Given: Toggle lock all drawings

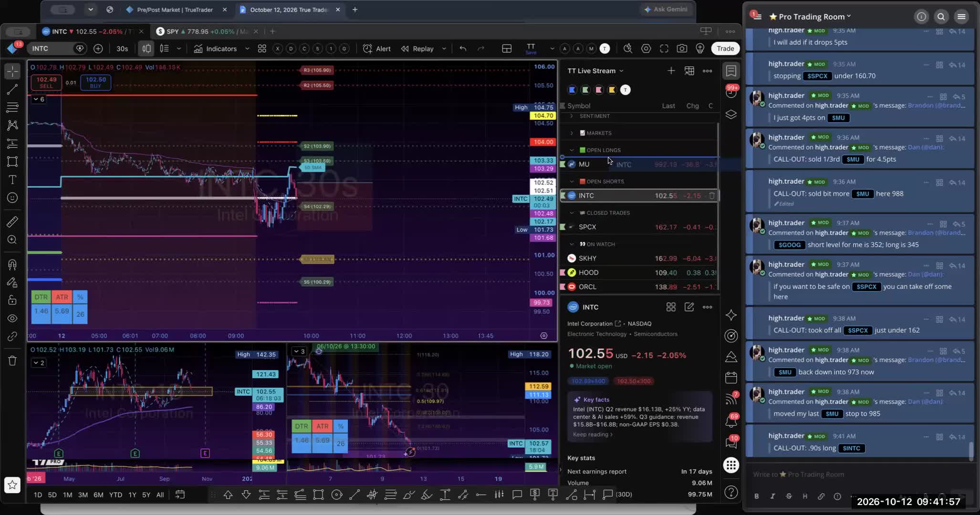Looking at the screenshot, I should coord(12,300).
